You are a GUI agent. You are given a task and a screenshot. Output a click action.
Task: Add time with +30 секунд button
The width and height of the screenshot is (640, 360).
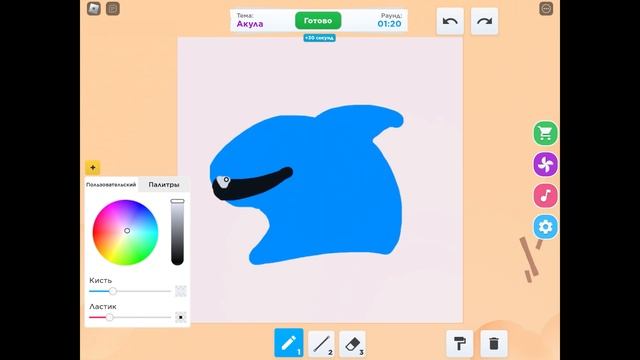pos(319,38)
